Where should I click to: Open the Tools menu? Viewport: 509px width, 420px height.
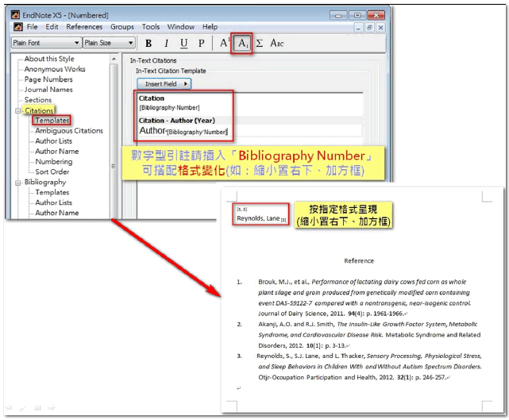coord(151,27)
